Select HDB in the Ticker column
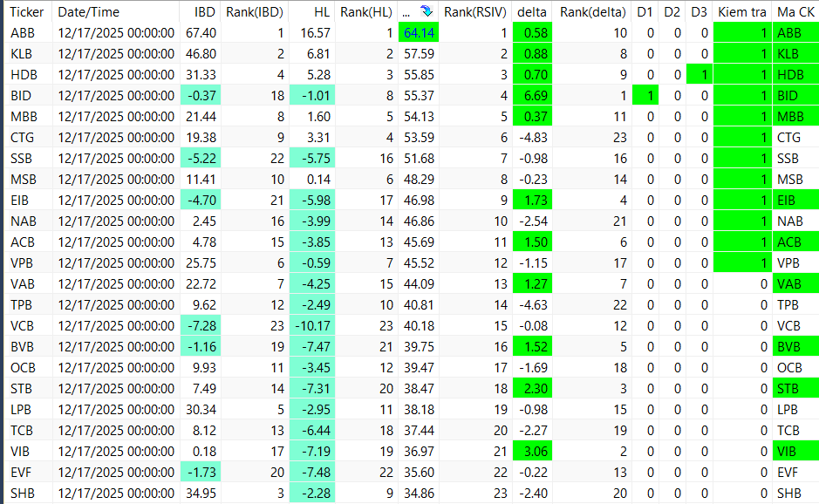This screenshot has width=819, height=504. click(24, 75)
